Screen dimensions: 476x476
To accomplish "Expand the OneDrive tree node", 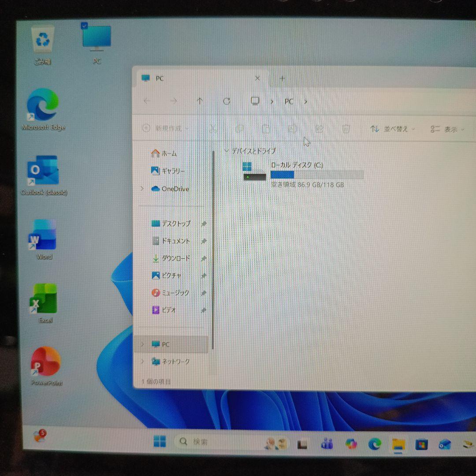I will [x=142, y=189].
